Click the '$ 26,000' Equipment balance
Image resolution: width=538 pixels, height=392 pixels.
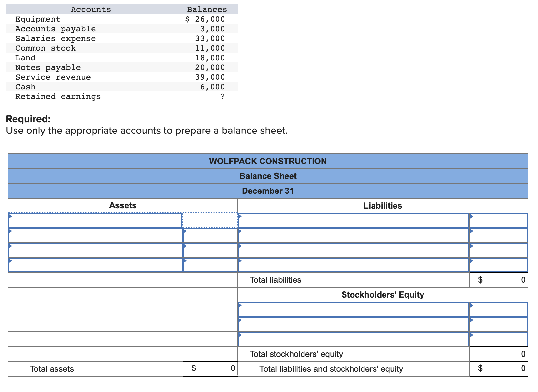[x=205, y=19]
